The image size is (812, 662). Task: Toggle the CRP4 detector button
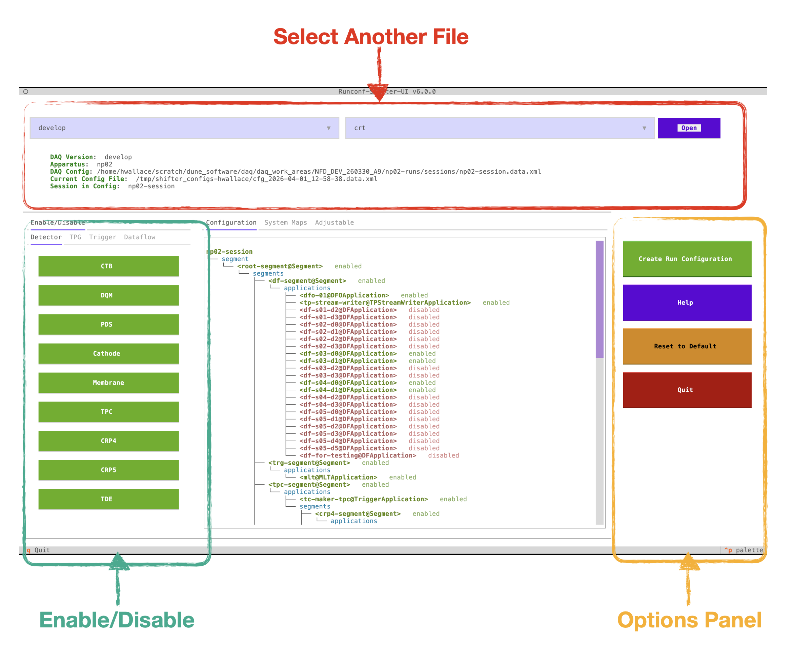click(108, 441)
